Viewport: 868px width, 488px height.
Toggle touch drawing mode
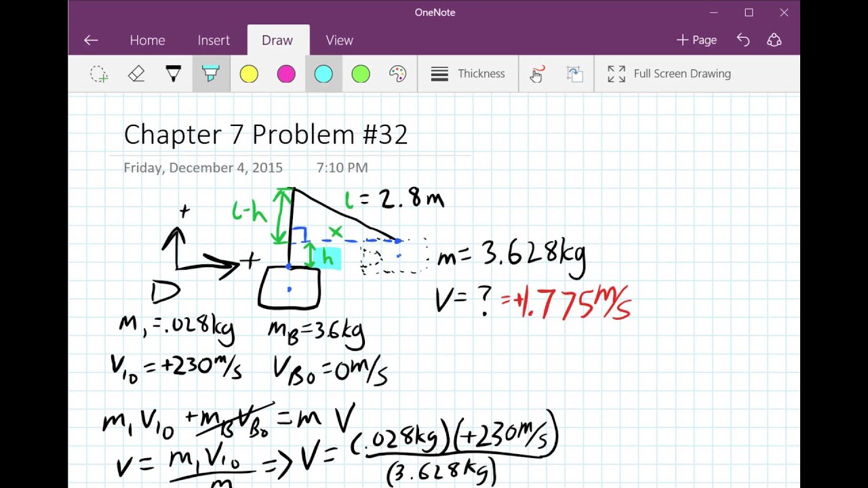click(537, 74)
